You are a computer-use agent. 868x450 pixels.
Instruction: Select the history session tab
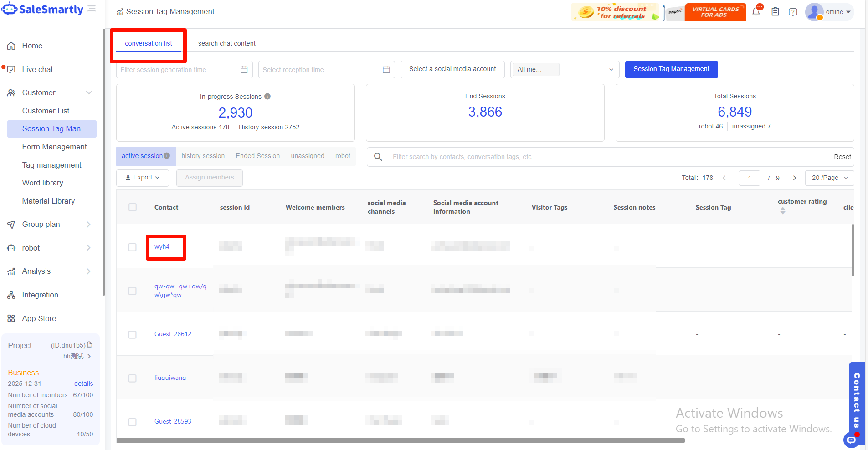(203, 156)
